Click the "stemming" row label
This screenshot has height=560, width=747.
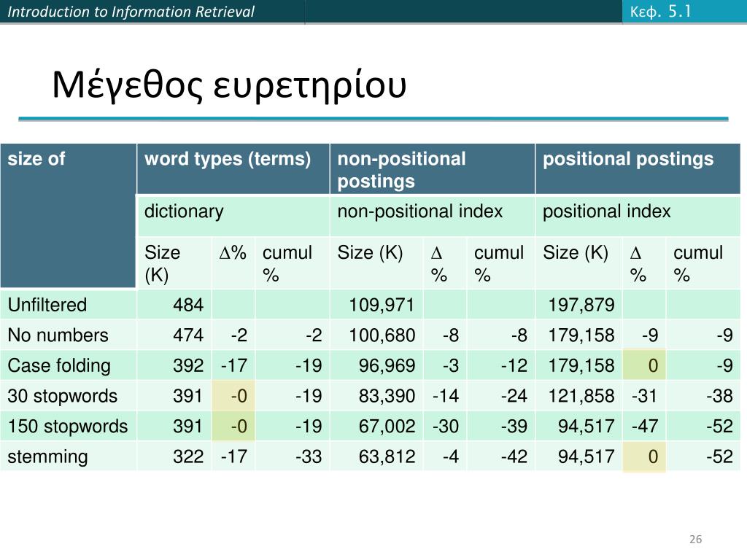tap(47, 456)
